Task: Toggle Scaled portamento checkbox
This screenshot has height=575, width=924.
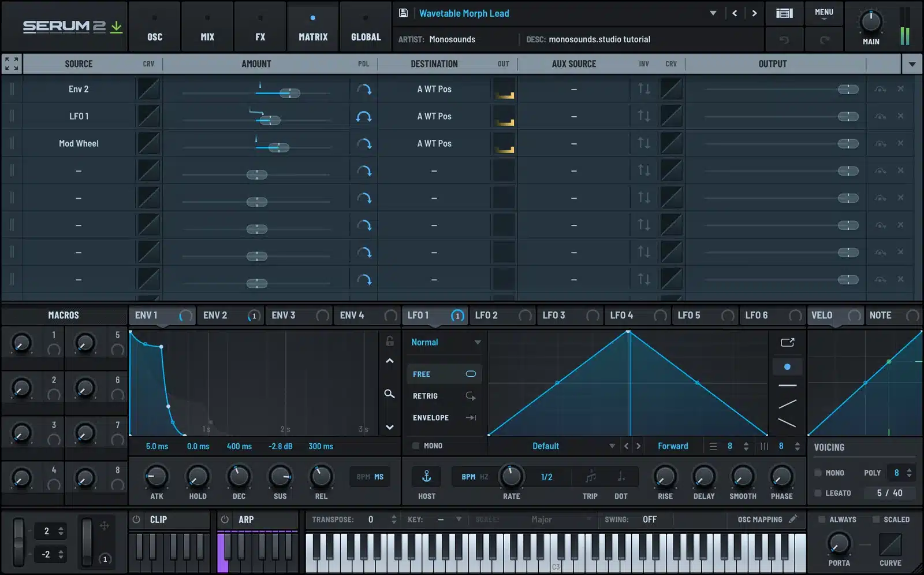Action: point(876,520)
